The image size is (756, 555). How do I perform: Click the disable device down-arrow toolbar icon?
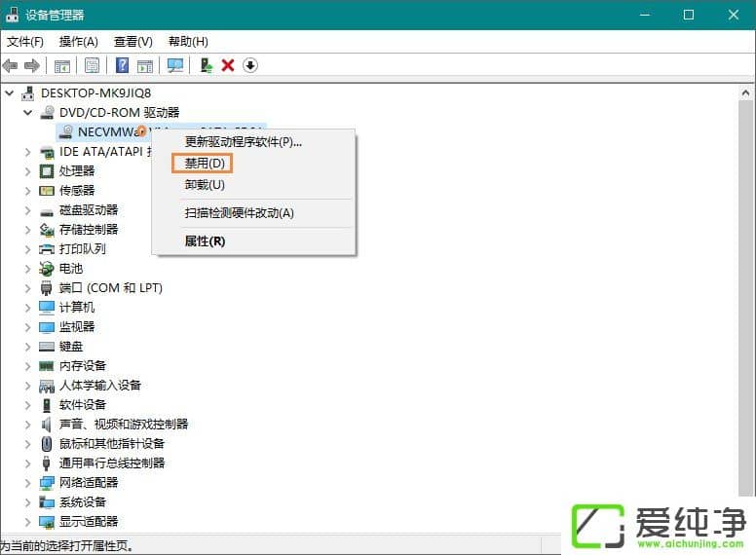point(250,65)
